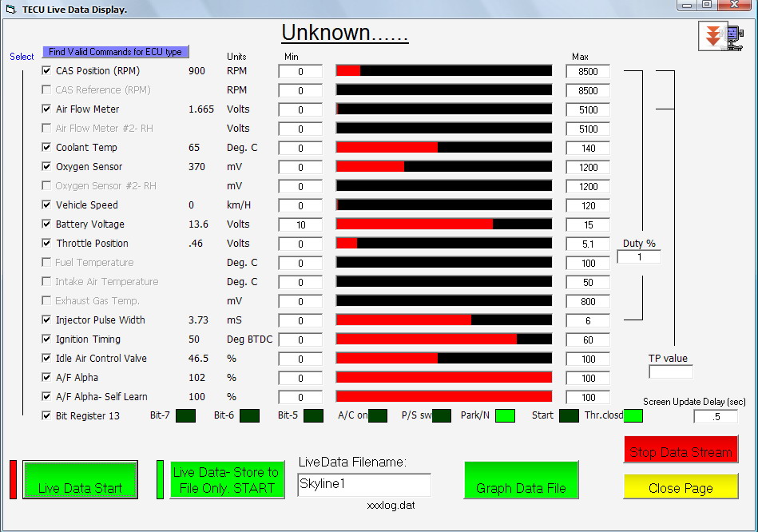Click the green Thr.closd indicator box
Screen dimensions: 758x532
[x=633, y=415]
